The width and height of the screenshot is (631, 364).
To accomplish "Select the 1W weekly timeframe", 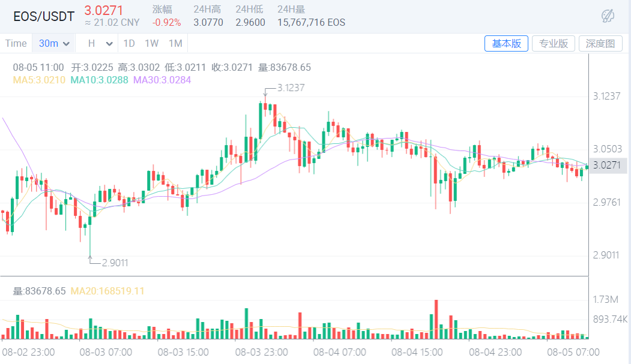I will click(x=151, y=43).
